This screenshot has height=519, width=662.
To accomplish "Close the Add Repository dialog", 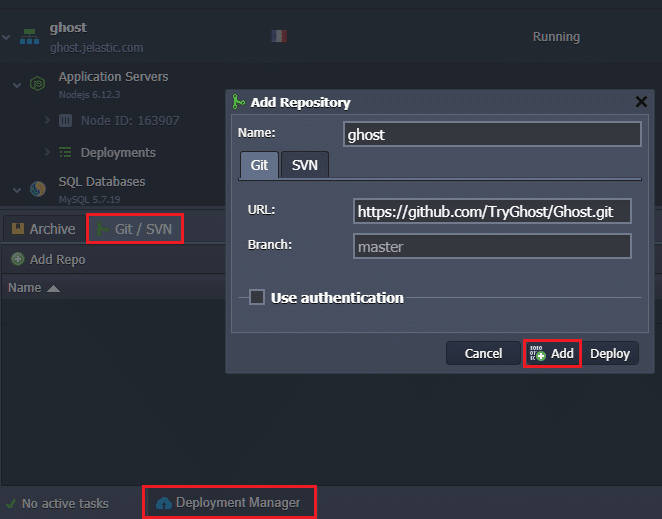I will coord(641,102).
